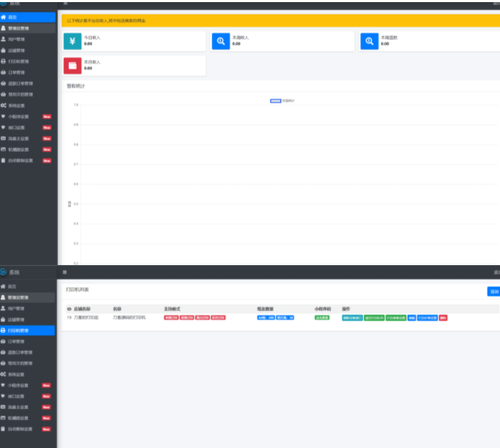The image size is (500, 448).
Task: Click the 彩色打印 mode badge
Action: 218,317
